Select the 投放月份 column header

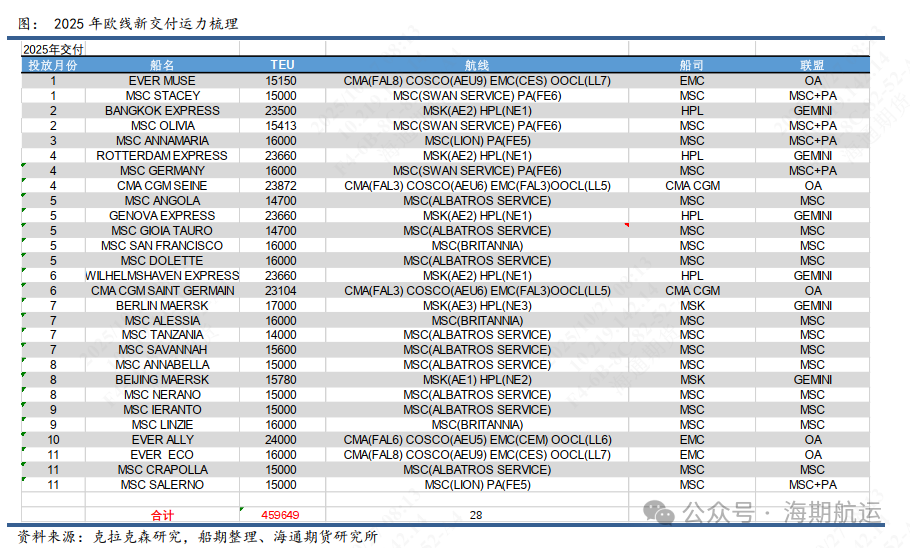53,65
